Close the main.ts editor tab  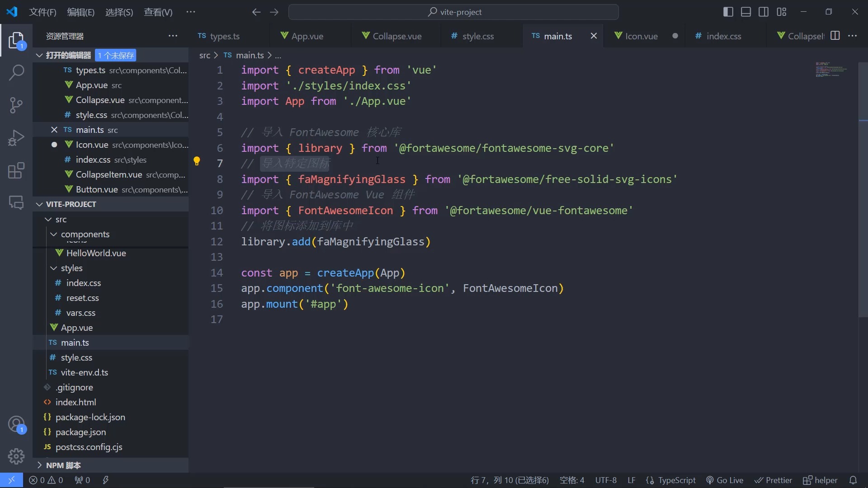point(594,36)
